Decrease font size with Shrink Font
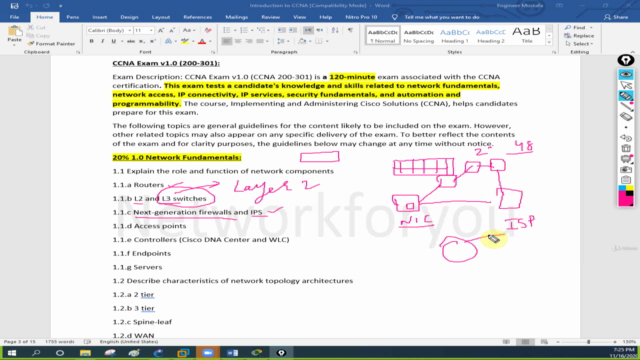This screenshot has width=640, height=360. (x=172, y=30)
